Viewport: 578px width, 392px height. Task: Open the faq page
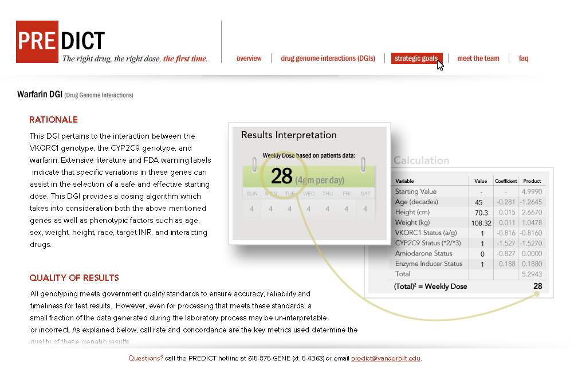pyautogui.click(x=524, y=58)
